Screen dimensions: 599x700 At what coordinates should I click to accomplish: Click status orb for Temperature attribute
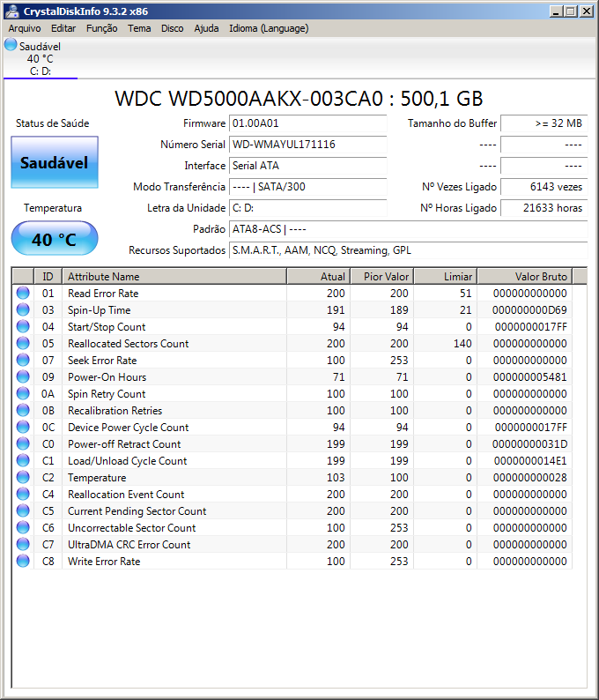23,477
